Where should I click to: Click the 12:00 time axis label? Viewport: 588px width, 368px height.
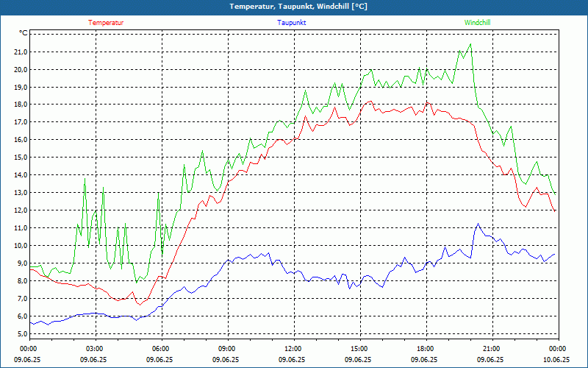pyautogui.click(x=294, y=349)
